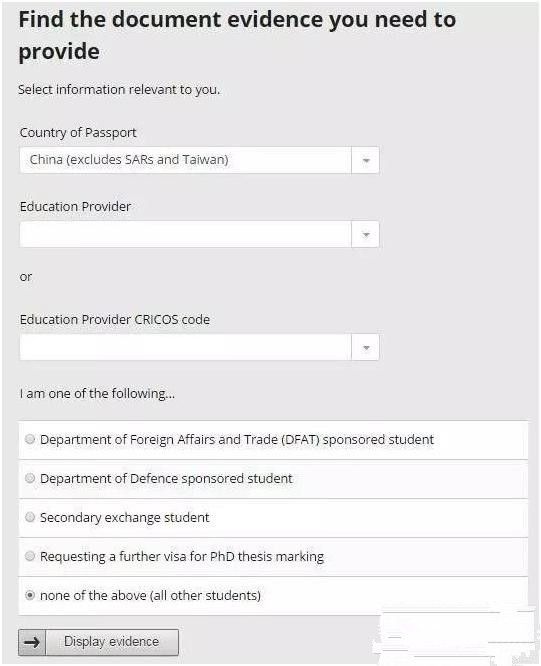Click the arrow icon on Display evidence button
Viewport: 541px width, 666px height.
pos(32,642)
